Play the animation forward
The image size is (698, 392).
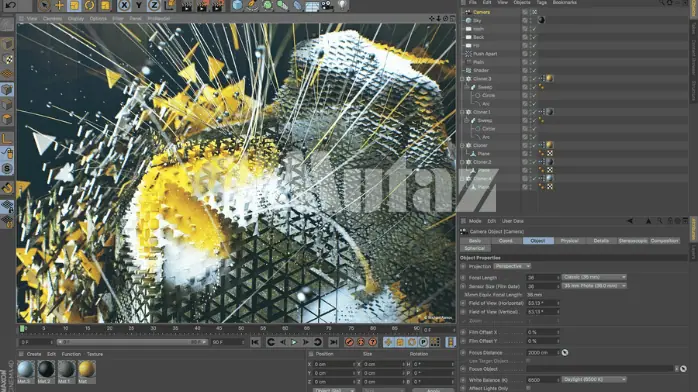click(294, 342)
